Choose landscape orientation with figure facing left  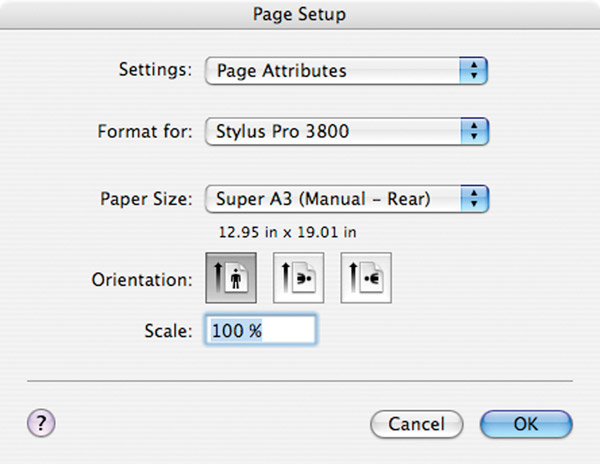click(298, 278)
